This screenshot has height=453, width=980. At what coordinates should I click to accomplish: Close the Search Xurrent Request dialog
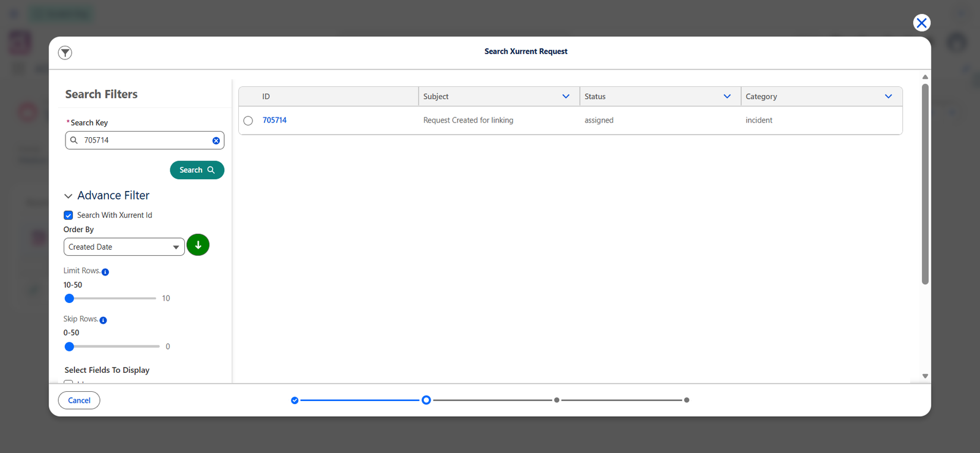coord(921,23)
